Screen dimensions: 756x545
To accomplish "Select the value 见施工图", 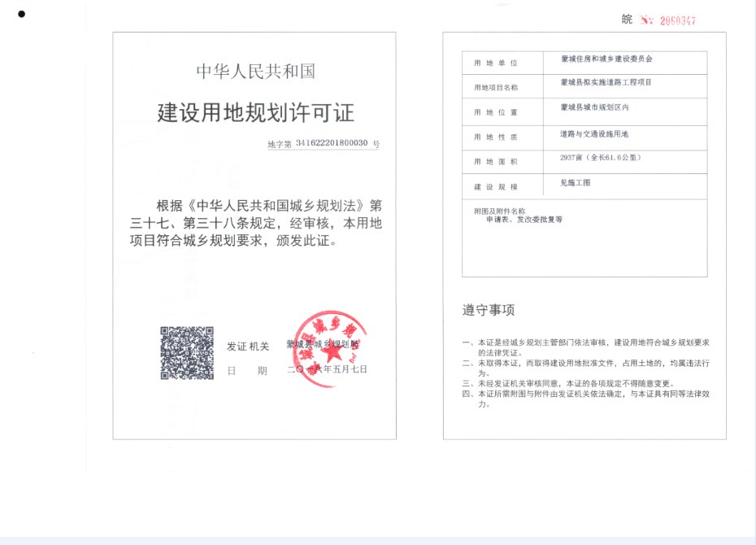I will (x=576, y=183).
